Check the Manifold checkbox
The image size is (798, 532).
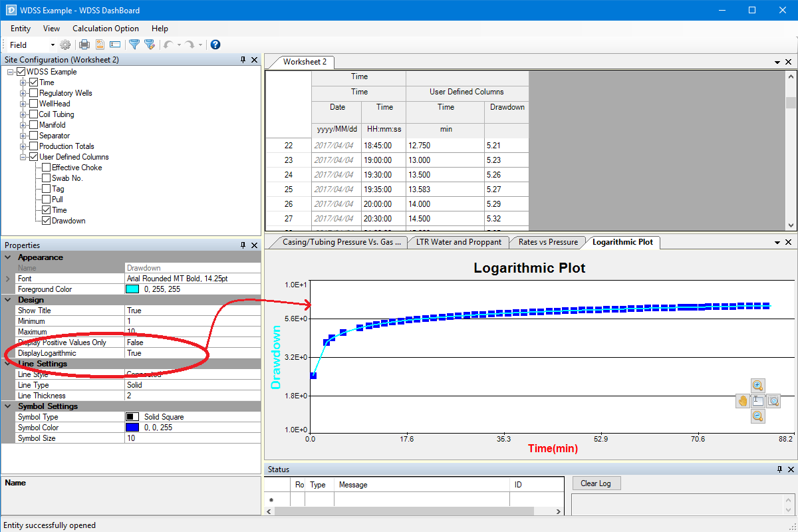[x=34, y=125]
